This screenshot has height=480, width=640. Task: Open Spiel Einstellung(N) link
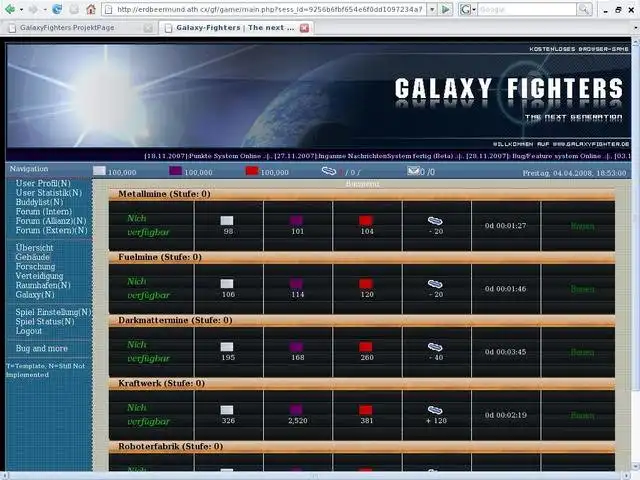tap(53, 312)
